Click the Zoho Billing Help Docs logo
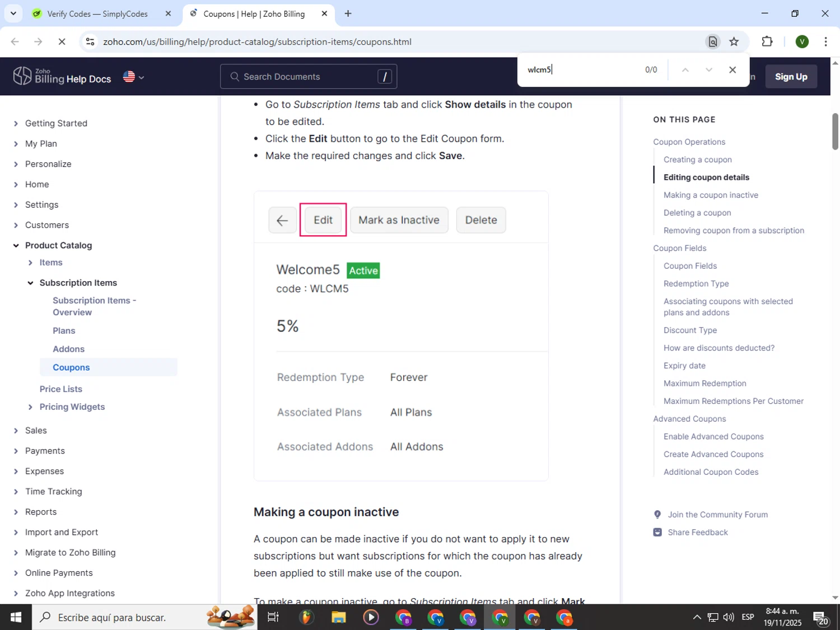 62,76
